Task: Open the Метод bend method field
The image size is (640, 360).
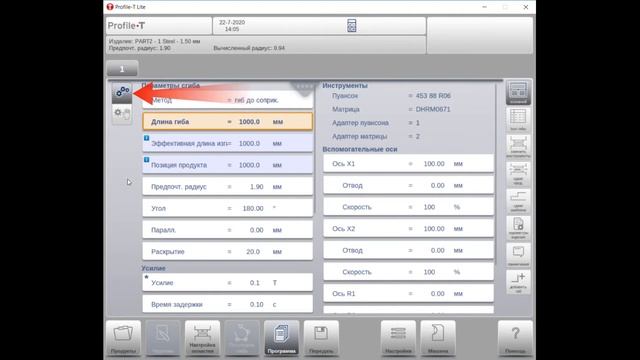Action: pos(227,100)
